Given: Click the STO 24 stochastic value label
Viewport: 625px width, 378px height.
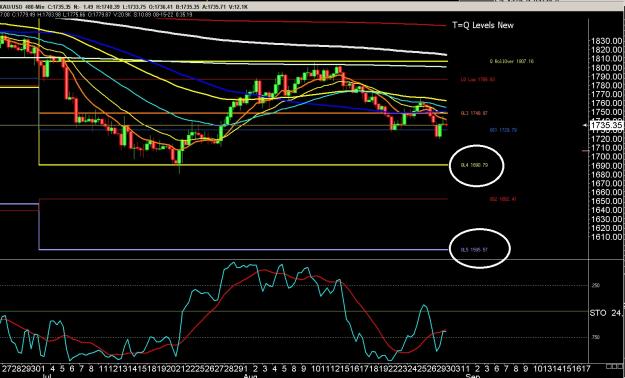Looking at the screenshot, I should (x=606, y=313).
